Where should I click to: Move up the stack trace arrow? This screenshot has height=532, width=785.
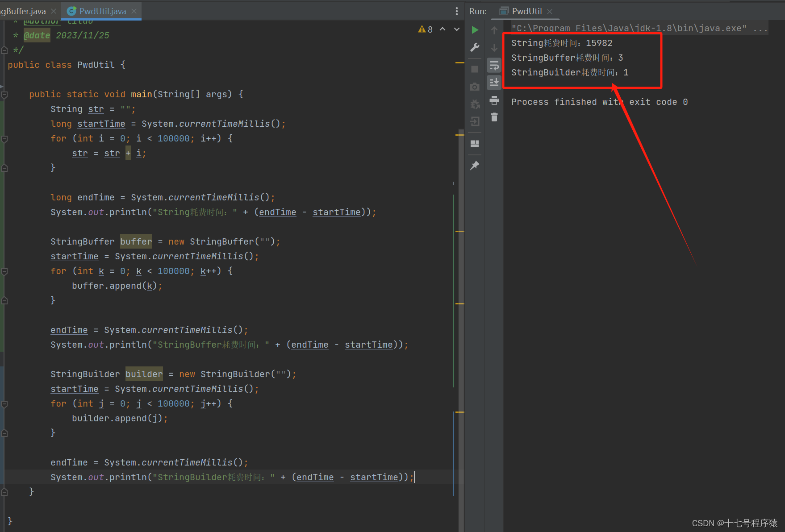click(494, 30)
